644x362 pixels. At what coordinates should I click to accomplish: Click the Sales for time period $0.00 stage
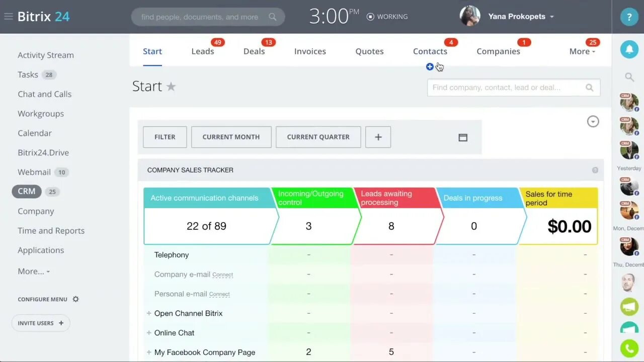tap(558, 216)
